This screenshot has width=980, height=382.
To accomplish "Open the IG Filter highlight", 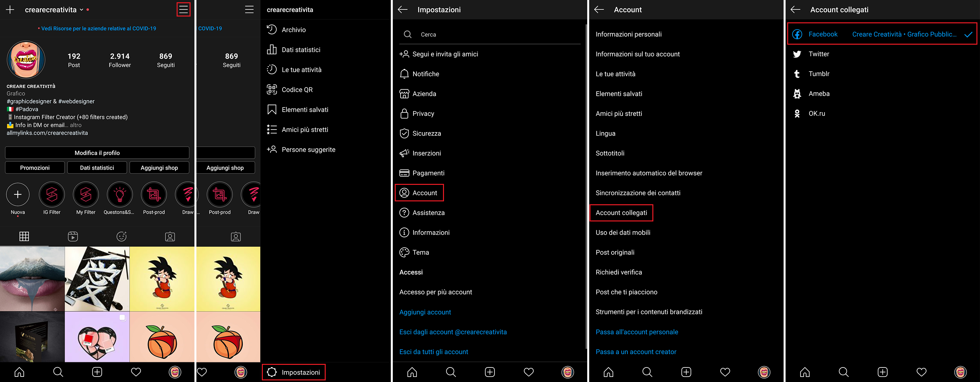I will (52, 195).
